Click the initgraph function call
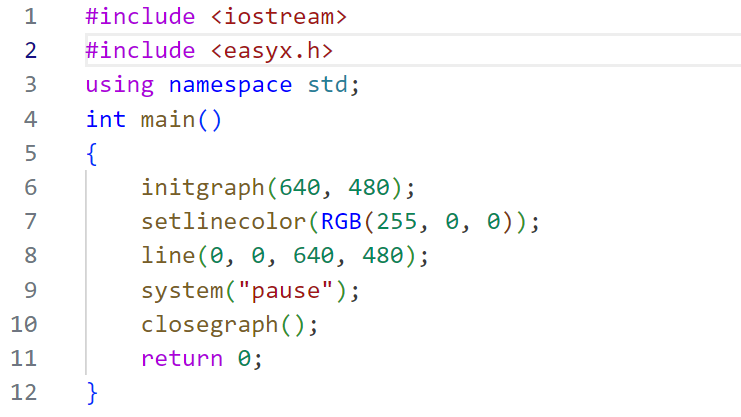The image size is (741, 417). tap(203, 188)
